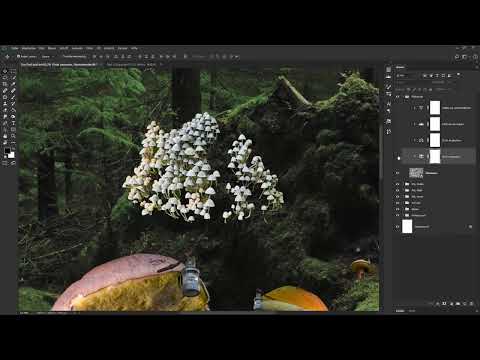Image resolution: width=480 pixels, height=360 pixels.
Task: Open Auto-Select layer/group dropdown
Action: [48, 56]
